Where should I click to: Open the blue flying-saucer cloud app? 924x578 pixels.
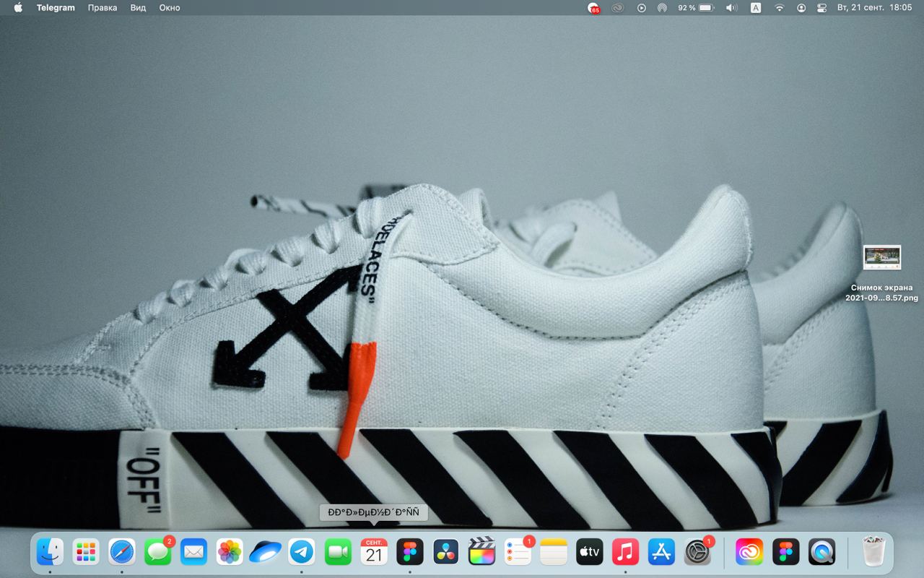(266, 552)
